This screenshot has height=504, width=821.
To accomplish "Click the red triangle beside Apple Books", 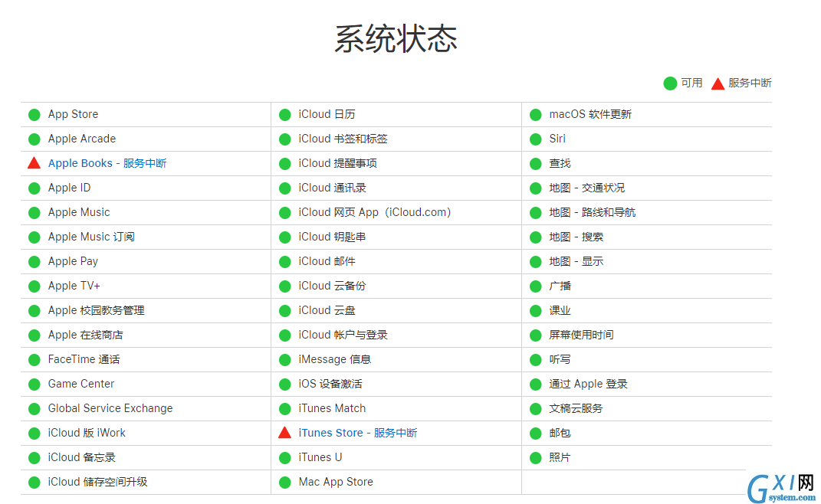I will tap(34, 163).
